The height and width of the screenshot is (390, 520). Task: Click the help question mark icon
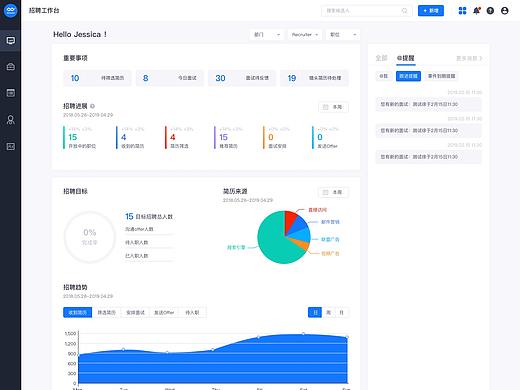(x=490, y=11)
